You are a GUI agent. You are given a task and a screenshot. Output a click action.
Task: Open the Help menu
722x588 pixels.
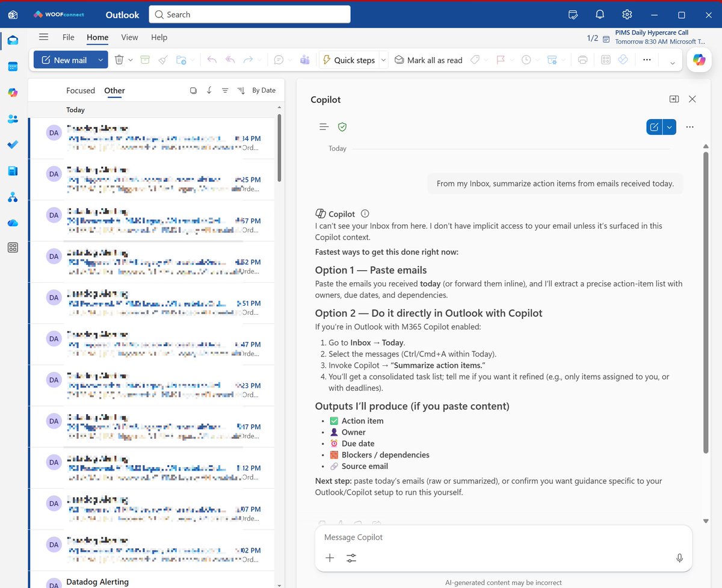click(x=159, y=37)
